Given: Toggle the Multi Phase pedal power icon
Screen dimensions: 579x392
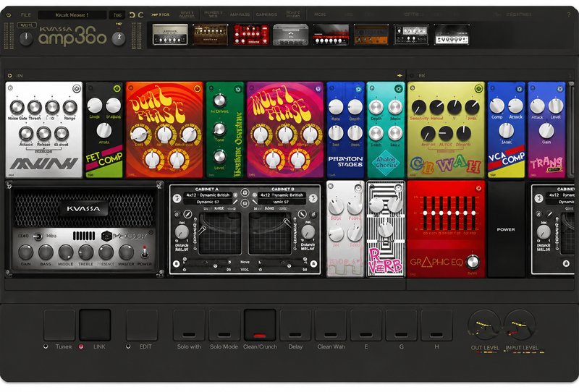Looking at the screenshot, I should click(318, 88).
